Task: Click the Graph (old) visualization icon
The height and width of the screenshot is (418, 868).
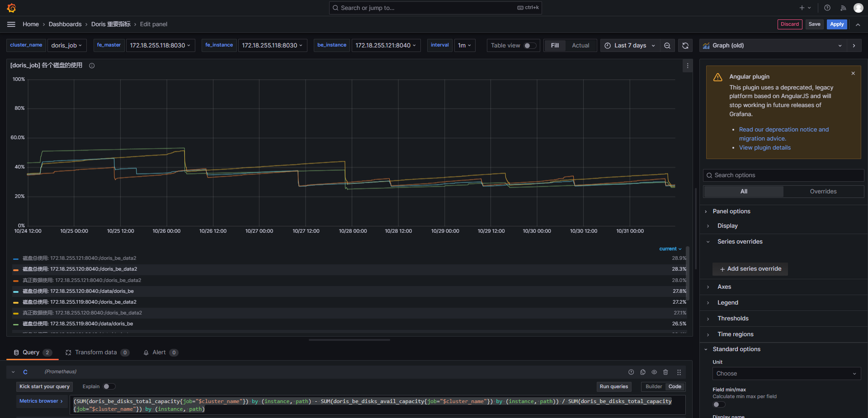Action: [x=706, y=46]
